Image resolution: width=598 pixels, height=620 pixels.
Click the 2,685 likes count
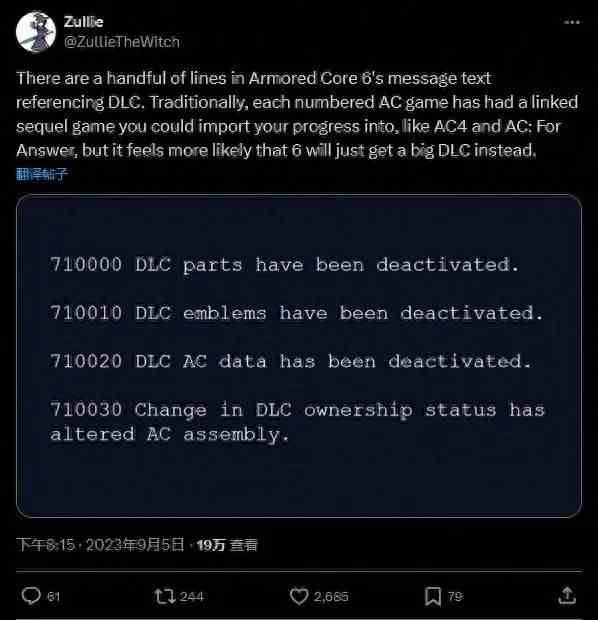coord(331,596)
